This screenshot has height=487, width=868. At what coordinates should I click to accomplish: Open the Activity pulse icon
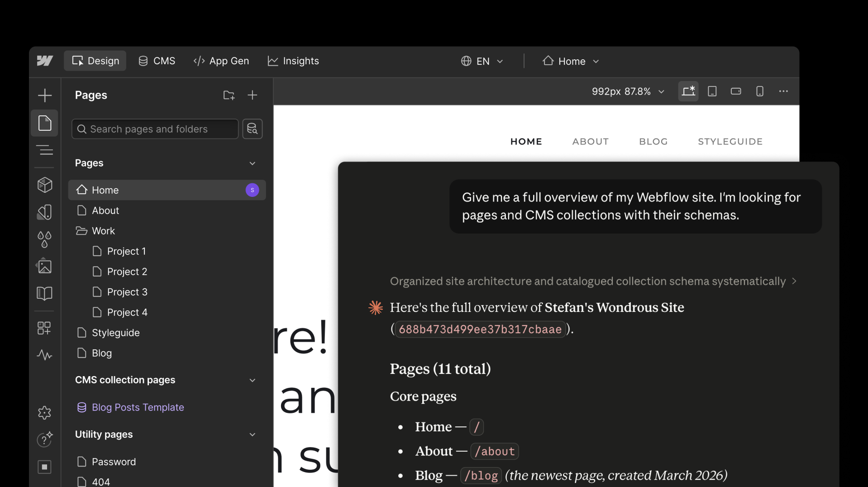(44, 354)
